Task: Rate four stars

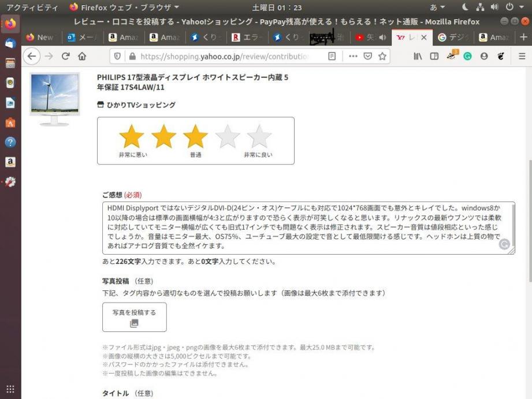Action: [x=228, y=137]
